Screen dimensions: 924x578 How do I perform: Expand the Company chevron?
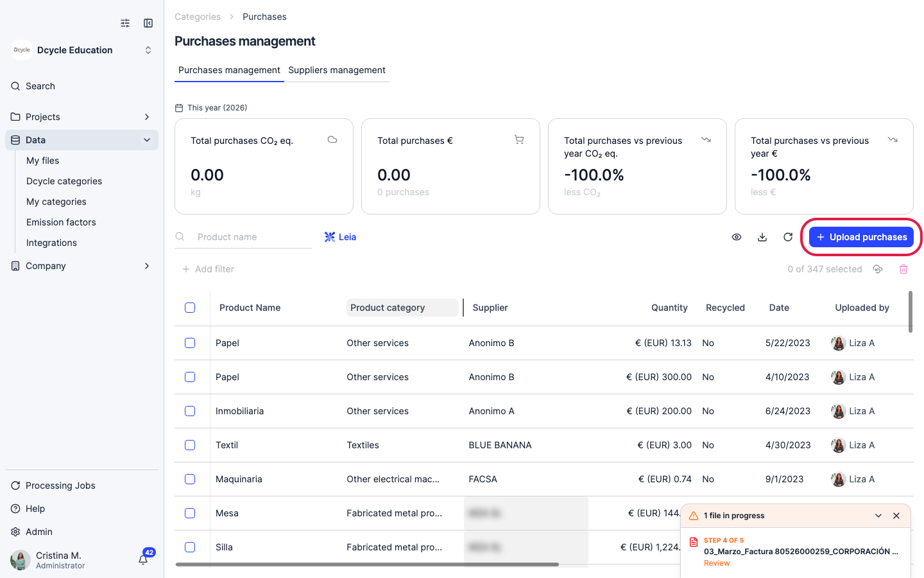coord(147,266)
